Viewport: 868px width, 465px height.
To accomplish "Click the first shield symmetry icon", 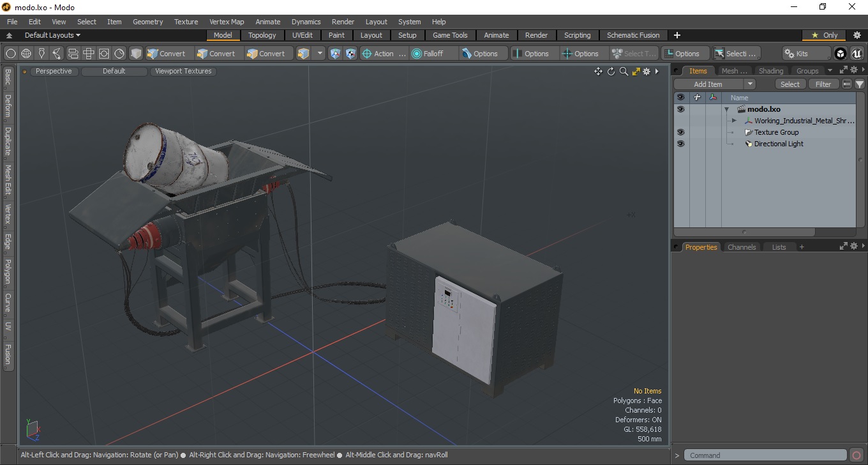I will [335, 54].
